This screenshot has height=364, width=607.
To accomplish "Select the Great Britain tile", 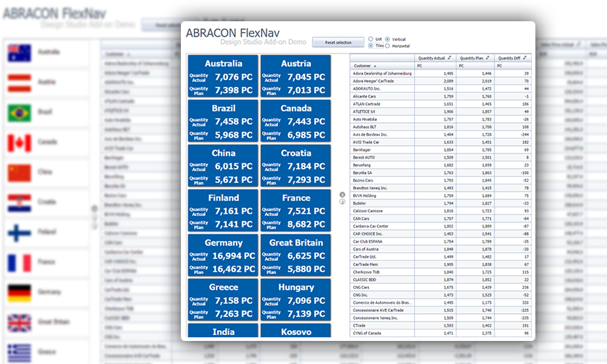I will (296, 255).
